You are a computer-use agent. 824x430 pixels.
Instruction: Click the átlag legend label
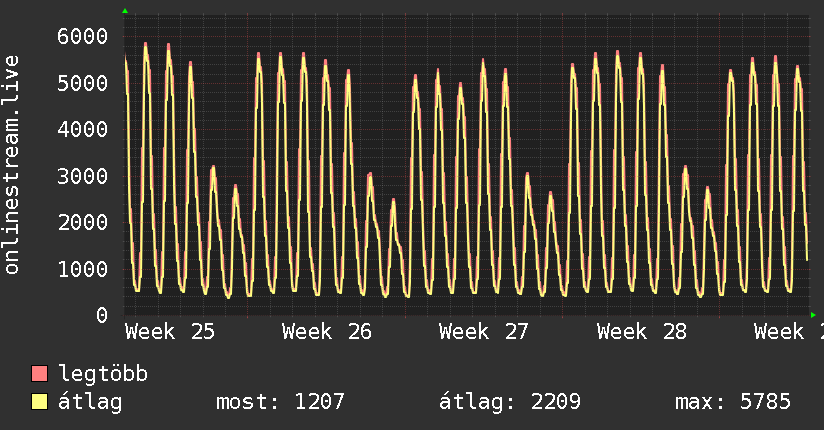[90, 402]
